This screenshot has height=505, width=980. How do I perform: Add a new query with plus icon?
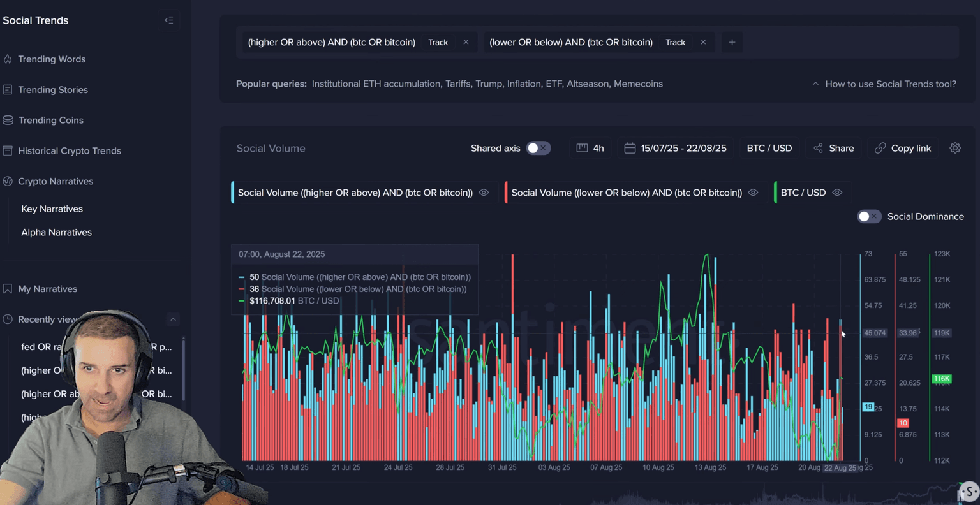(x=732, y=42)
